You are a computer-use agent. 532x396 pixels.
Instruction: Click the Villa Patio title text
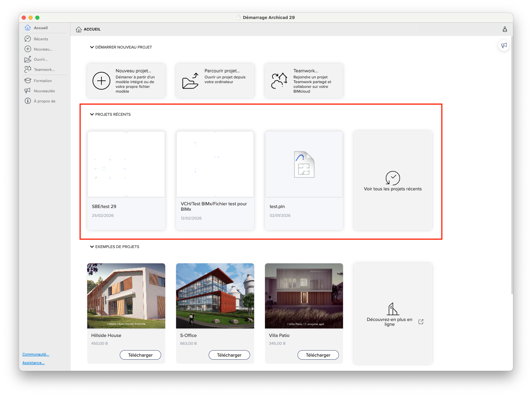279,335
